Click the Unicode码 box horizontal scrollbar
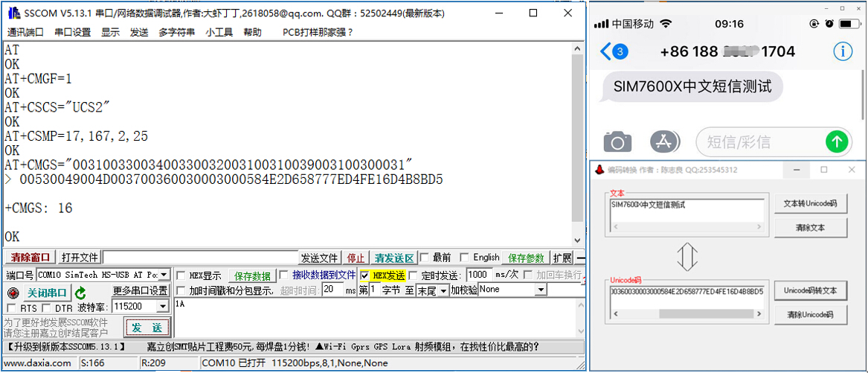Image resolution: width=868 pixels, height=373 pixels. tap(687, 314)
